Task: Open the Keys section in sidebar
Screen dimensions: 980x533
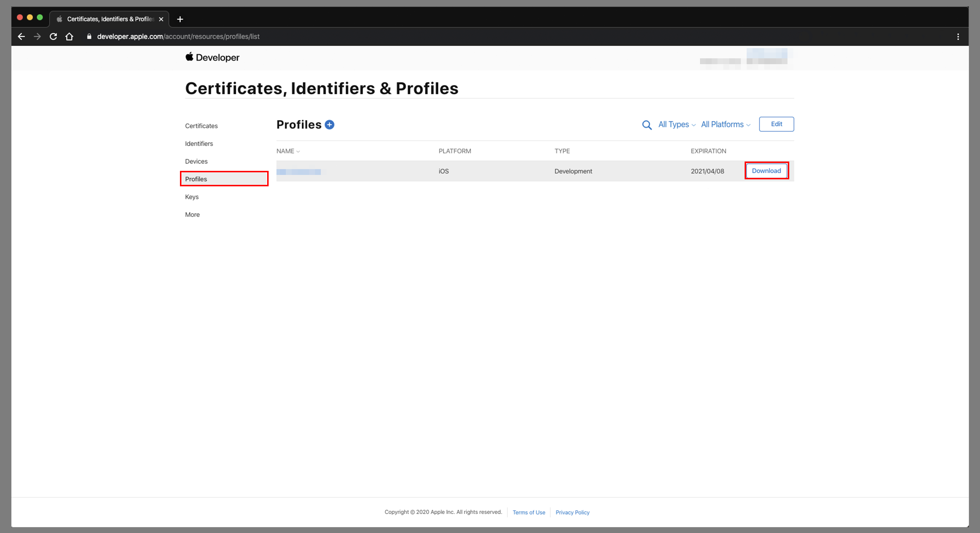Action: coord(191,196)
